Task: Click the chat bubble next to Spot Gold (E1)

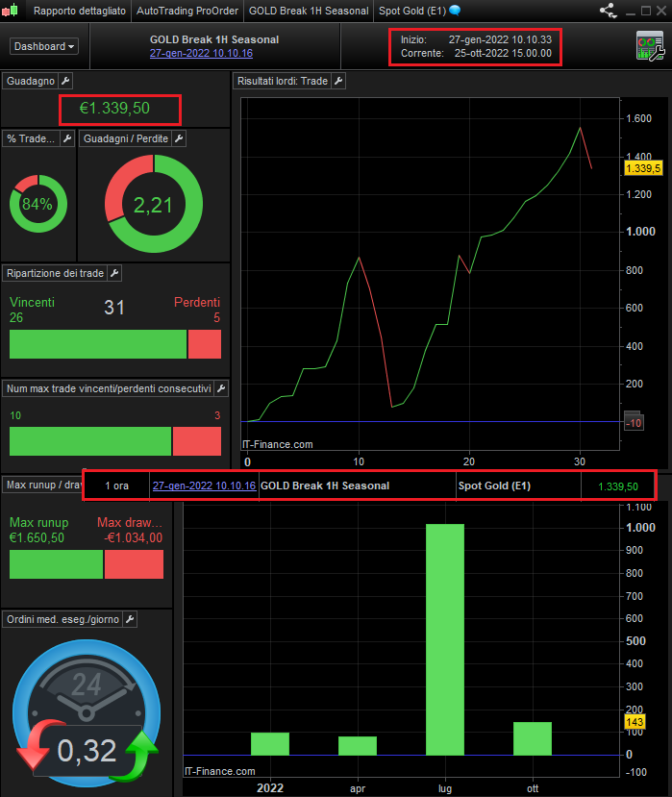Action: point(455,11)
